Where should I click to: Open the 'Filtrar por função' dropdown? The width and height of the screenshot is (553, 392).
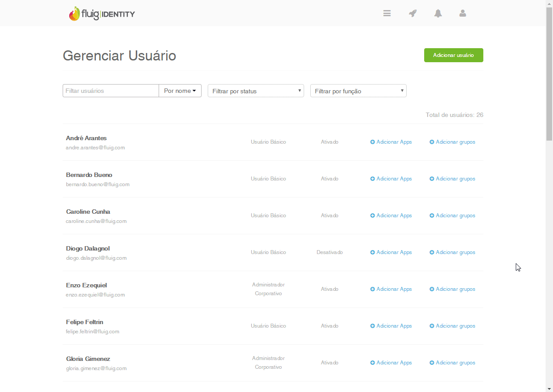click(x=358, y=91)
